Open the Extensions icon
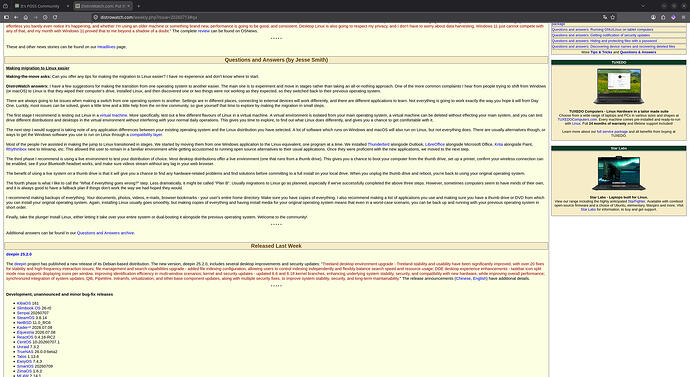This screenshot has height=377, width=690. click(x=663, y=17)
